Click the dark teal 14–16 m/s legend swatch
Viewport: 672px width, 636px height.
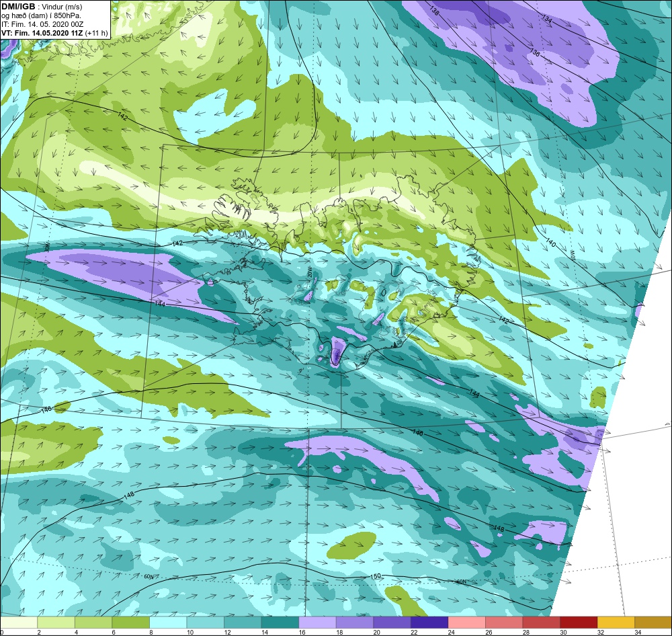pos(280,623)
